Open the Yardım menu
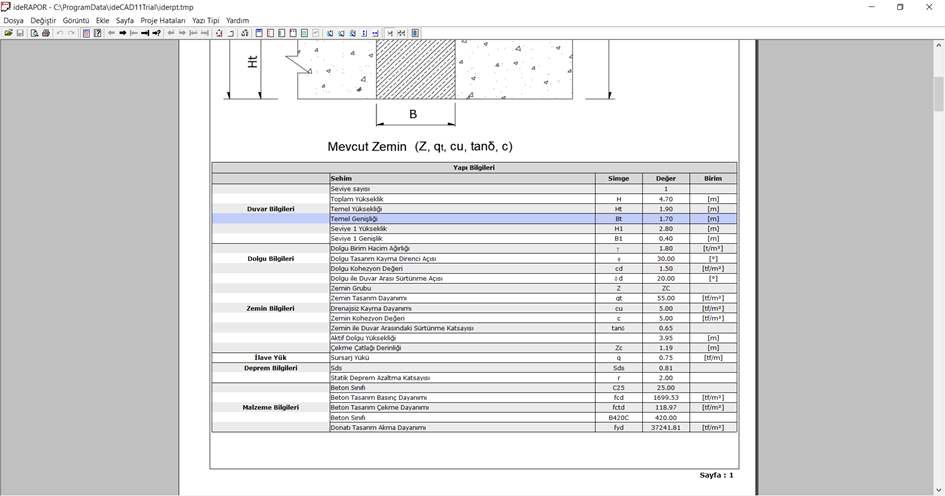Image resolution: width=945 pixels, height=496 pixels. click(x=237, y=20)
